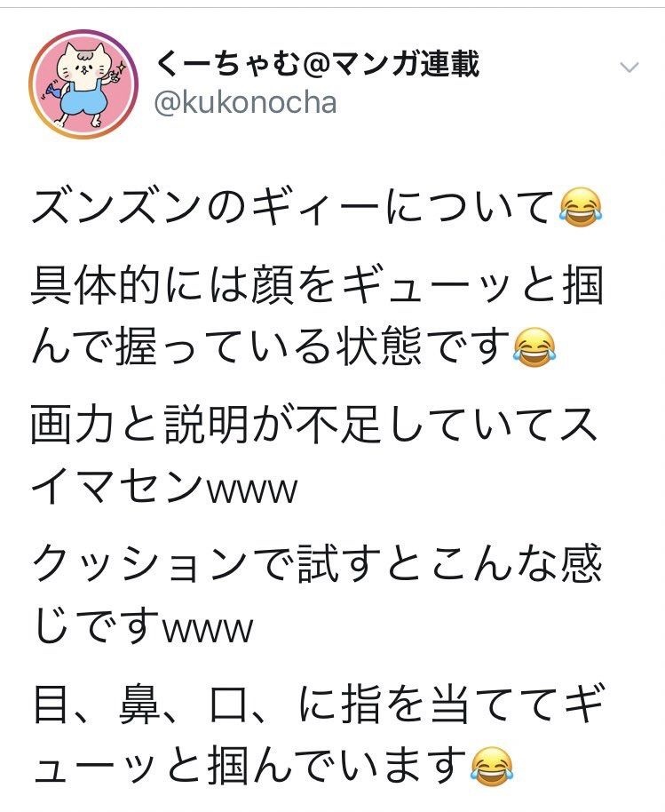Click the blue fish the cat is holding

point(54,92)
